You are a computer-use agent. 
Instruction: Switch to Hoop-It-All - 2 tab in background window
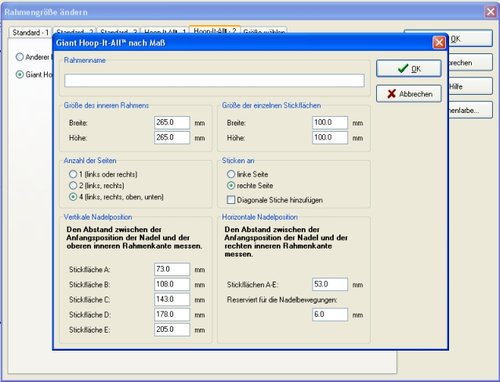coord(215,30)
